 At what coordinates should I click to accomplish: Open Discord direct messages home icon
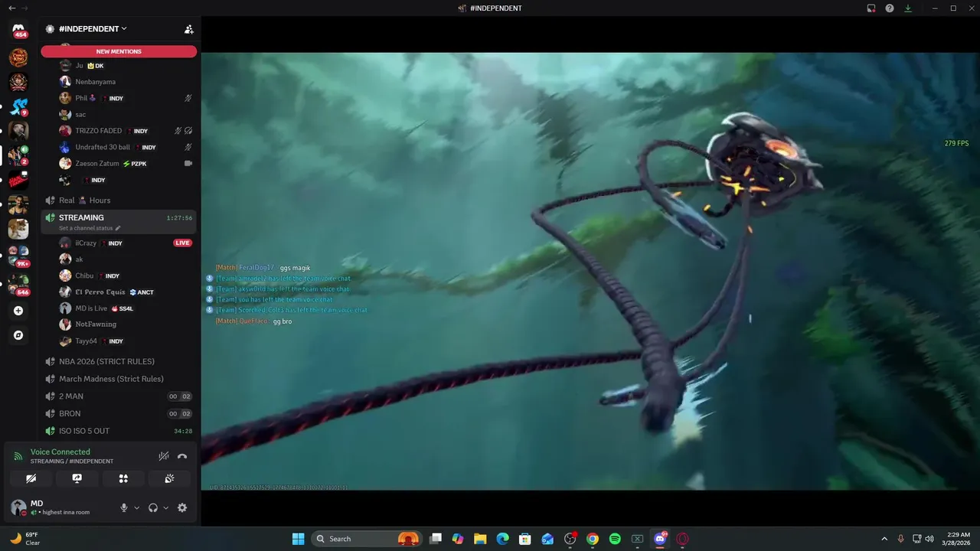pos(19,29)
